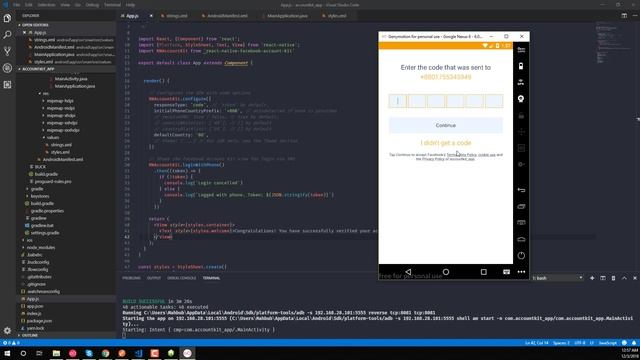Screen dimensions: 640x360
Task: Click Genymotion home tool icon
Action: pos(521,239)
